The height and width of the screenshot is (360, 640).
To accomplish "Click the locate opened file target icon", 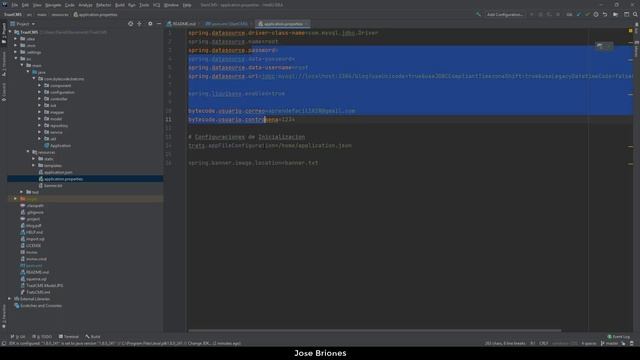I will point(130,24).
